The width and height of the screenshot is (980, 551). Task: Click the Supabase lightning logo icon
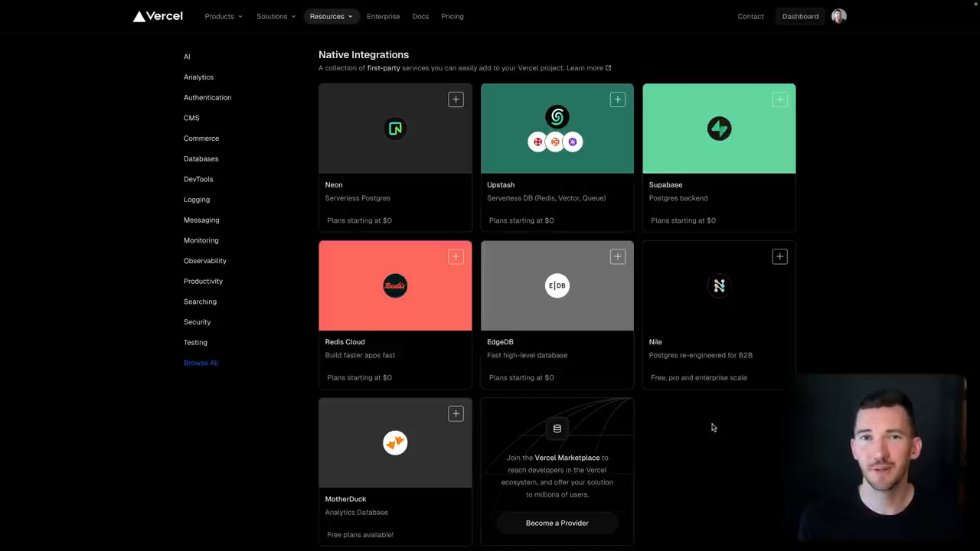point(719,129)
